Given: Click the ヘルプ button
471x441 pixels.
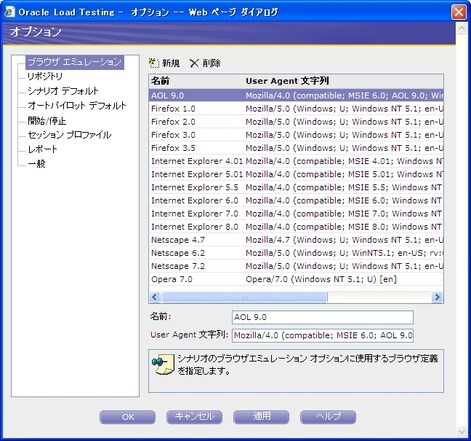Looking at the screenshot, I should pyautogui.click(x=328, y=417).
